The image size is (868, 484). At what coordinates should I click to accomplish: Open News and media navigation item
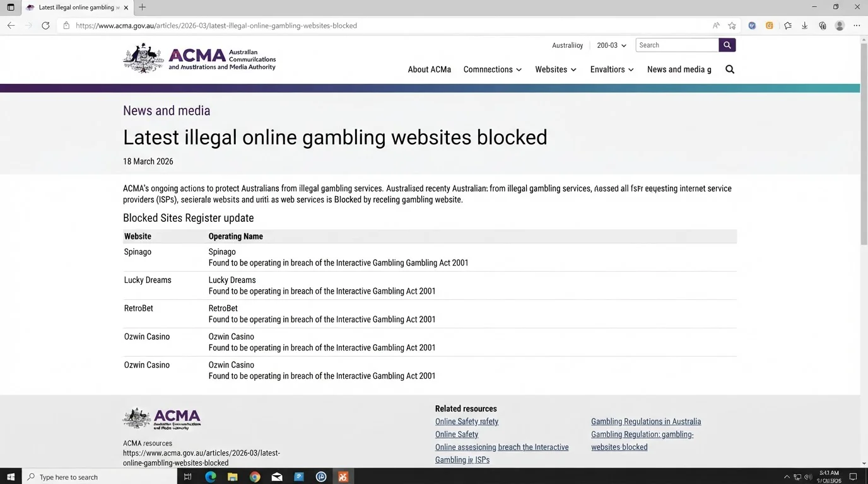pos(679,69)
